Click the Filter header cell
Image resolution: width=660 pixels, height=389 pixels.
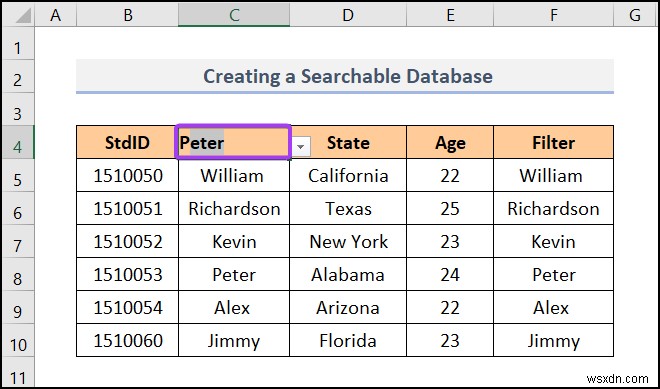click(554, 142)
